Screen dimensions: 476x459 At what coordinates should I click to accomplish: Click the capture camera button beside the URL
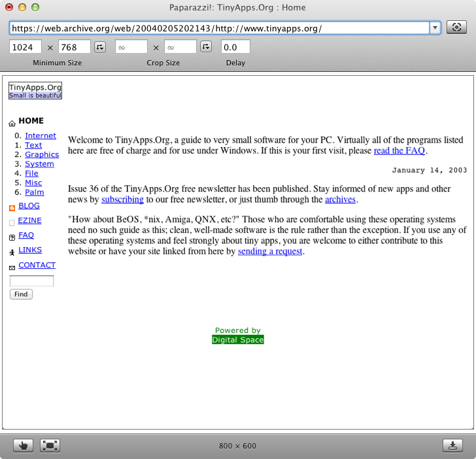[x=457, y=27]
